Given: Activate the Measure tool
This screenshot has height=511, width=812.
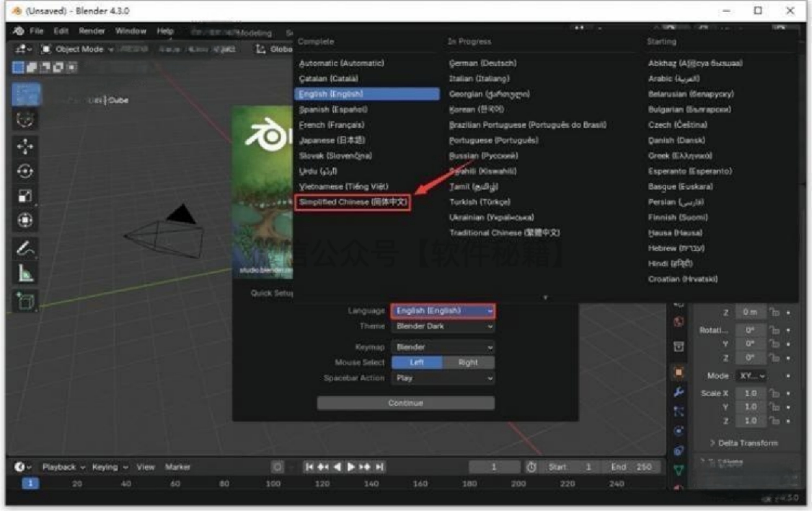Looking at the screenshot, I should pyautogui.click(x=25, y=273).
